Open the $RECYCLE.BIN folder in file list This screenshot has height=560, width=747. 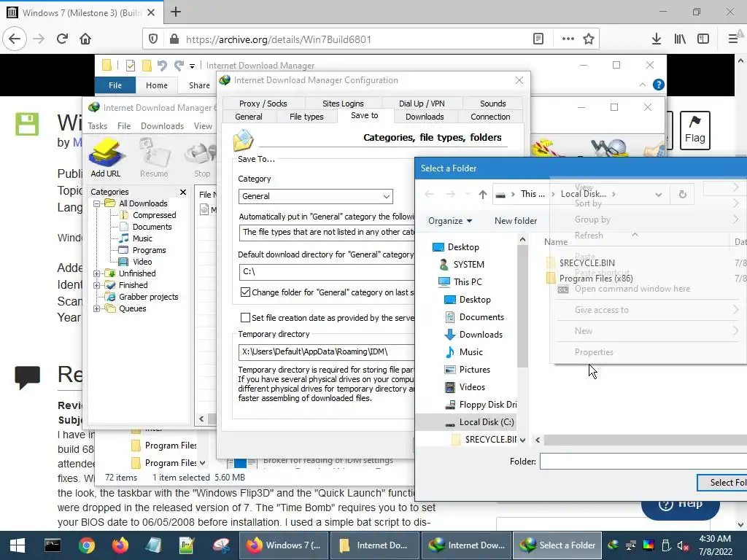[x=587, y=262]
